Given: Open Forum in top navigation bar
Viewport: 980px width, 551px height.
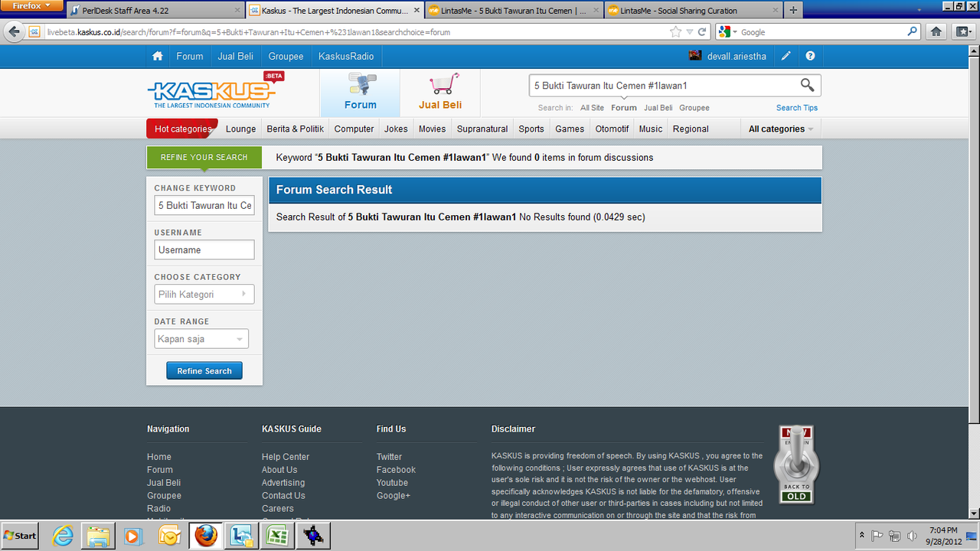Looking at the screenshot, I should point(190,56).
